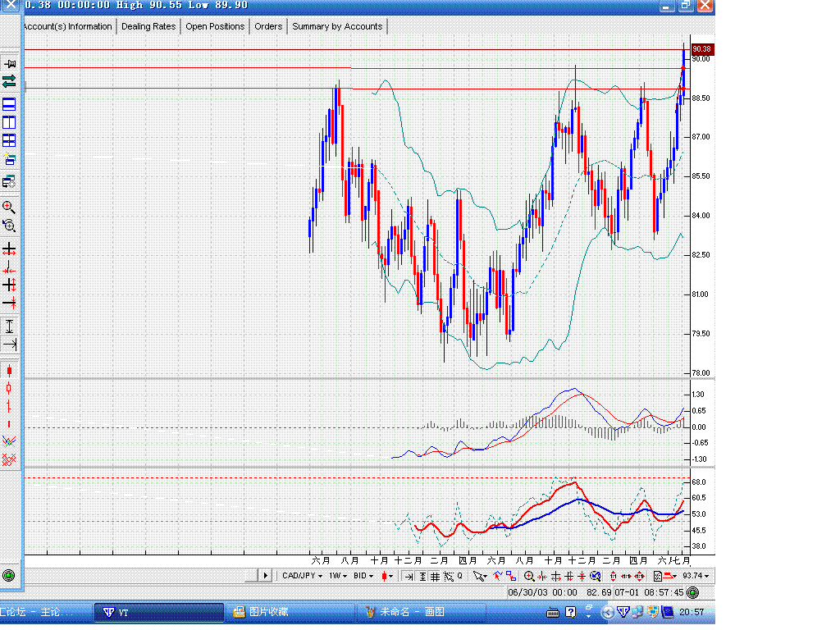The width and height of the screenshot is (840, 630).
Task: Click the green swap arrows icon
Action: coord(9,81)
